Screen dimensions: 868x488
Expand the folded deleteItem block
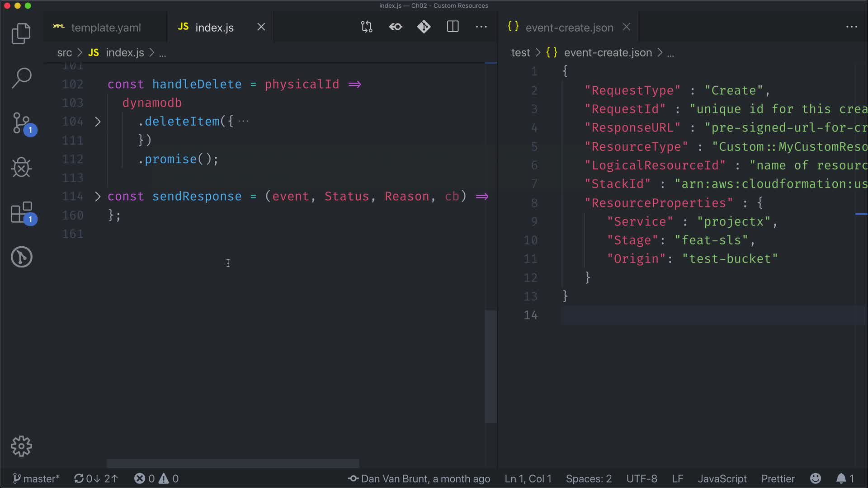pos(98,122)
